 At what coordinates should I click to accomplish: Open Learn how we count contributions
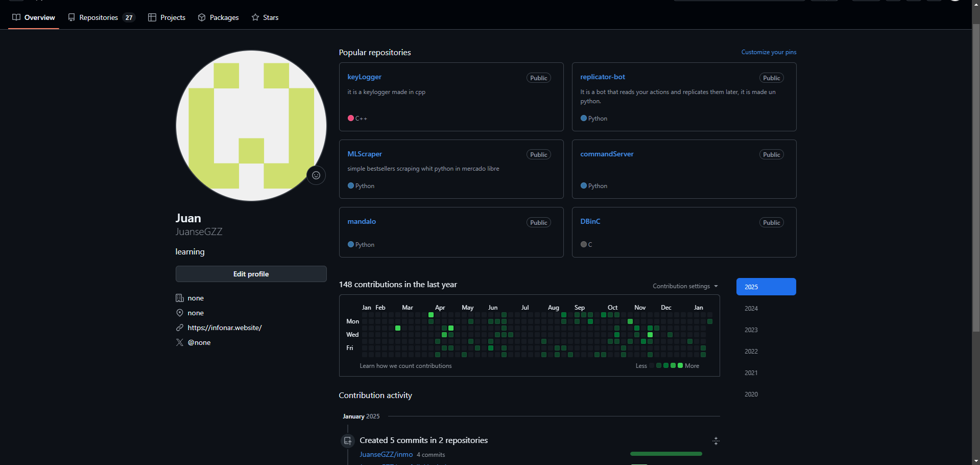pyautogui.click(x=405, y=366)
